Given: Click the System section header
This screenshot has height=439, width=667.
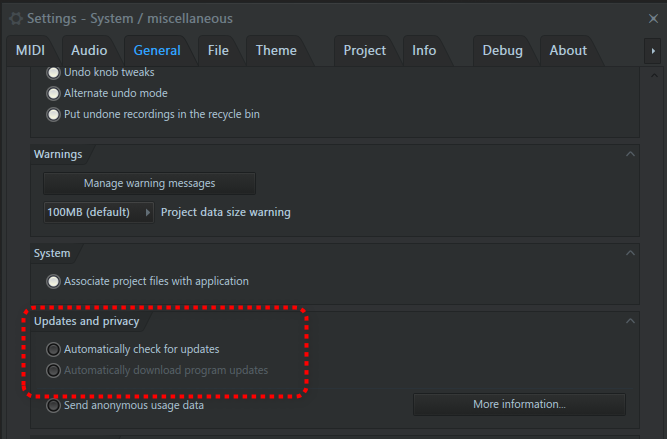Looking at the screenshot, I should coord(52,253).
